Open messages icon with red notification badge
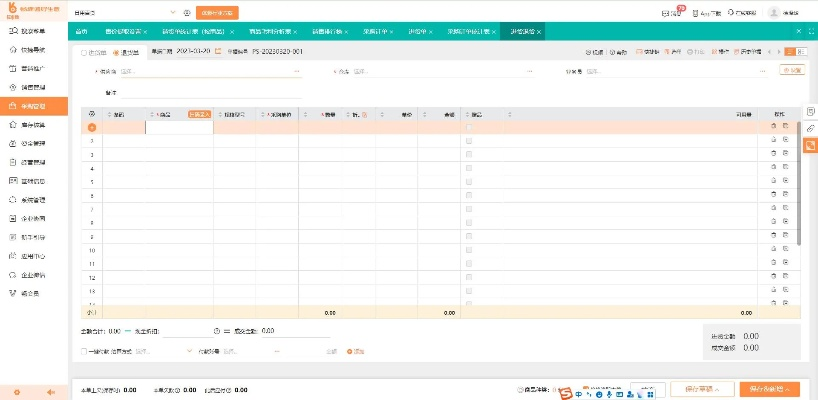The width and height of the screenshot is (818, 400). point(666,13)
